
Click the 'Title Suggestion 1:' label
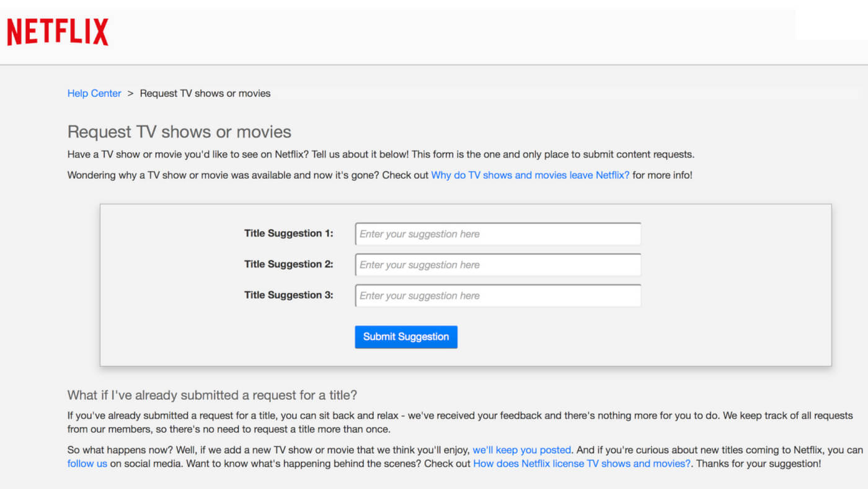(289, 233)
